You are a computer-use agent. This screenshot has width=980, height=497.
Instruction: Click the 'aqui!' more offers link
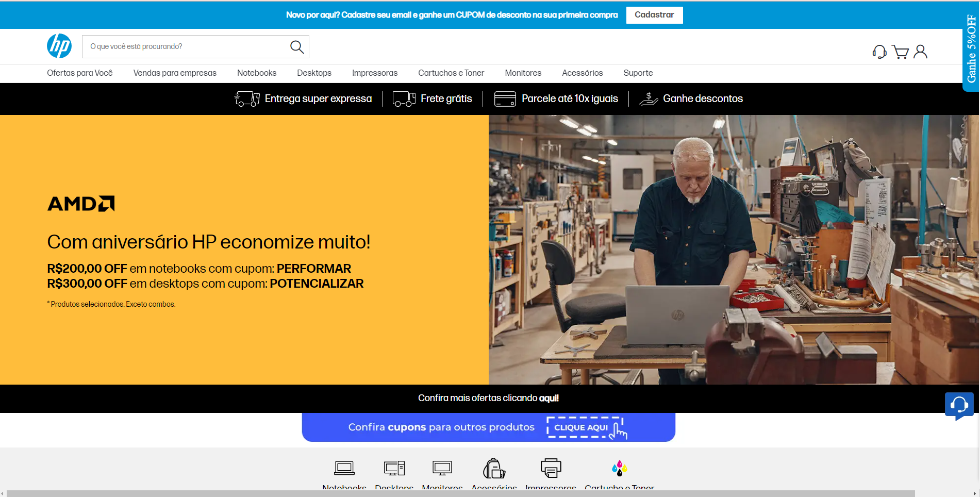tap(549, 398)
